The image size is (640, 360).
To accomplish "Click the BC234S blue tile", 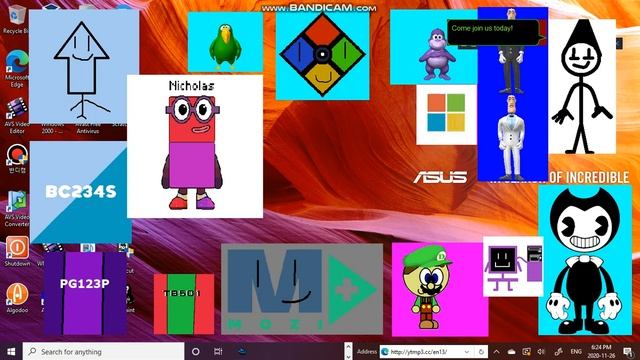I will click(80, 192).
